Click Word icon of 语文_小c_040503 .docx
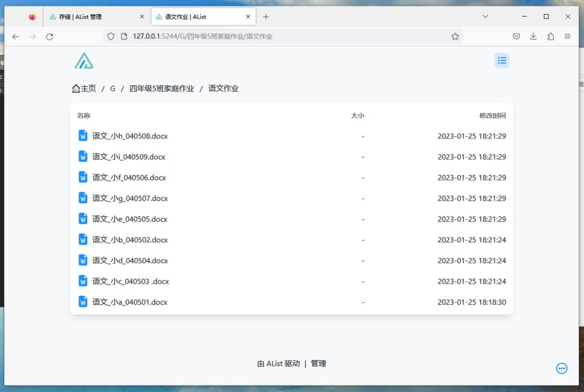 (83, 281)
